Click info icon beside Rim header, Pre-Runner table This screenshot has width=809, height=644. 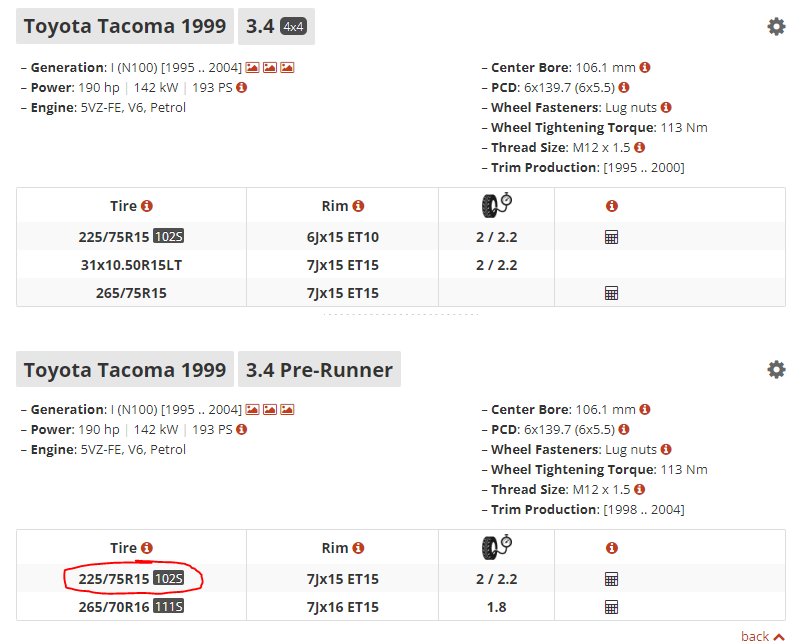click(359, 548)
